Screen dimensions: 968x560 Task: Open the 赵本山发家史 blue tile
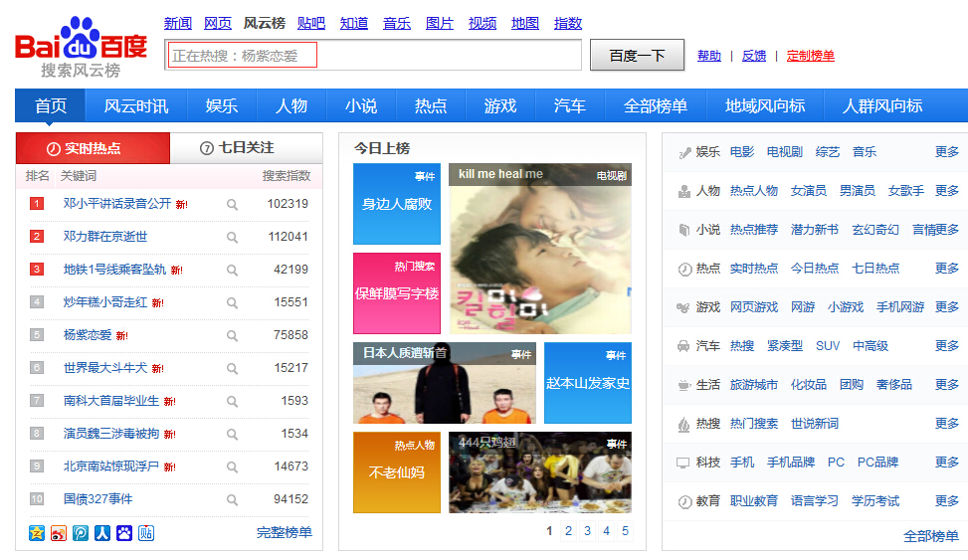588,383
